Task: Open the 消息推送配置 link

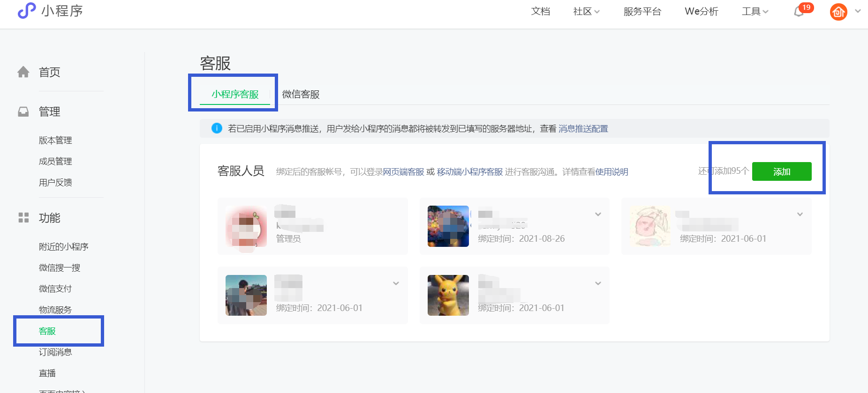Action: coord(583,129)
